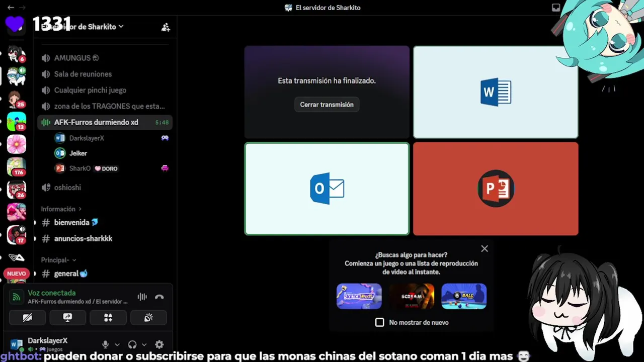This screenshot has height=362, width=644.
Task: Open anuncios-sharkkk text channel
Action: (x=104, y=238)
